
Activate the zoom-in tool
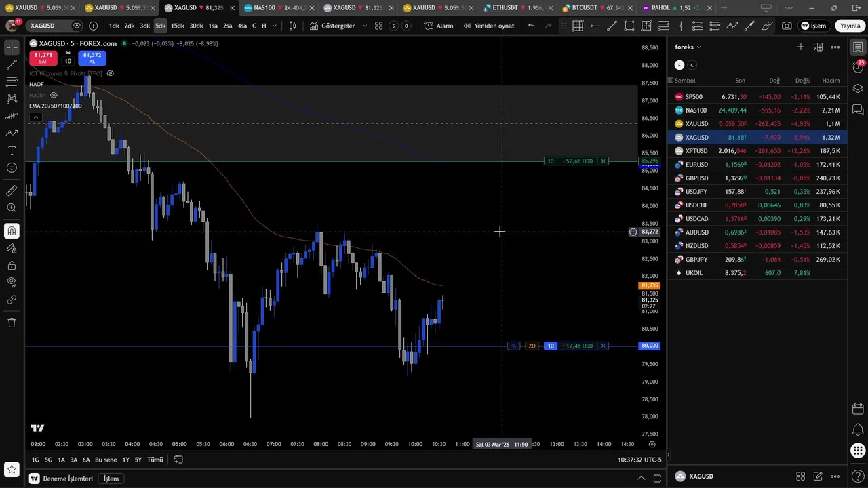point(12,208)
